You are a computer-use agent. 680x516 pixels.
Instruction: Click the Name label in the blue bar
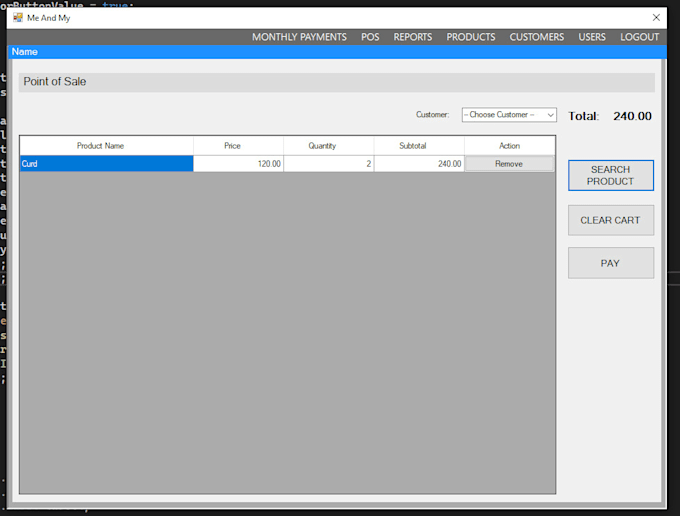point(25,52)
